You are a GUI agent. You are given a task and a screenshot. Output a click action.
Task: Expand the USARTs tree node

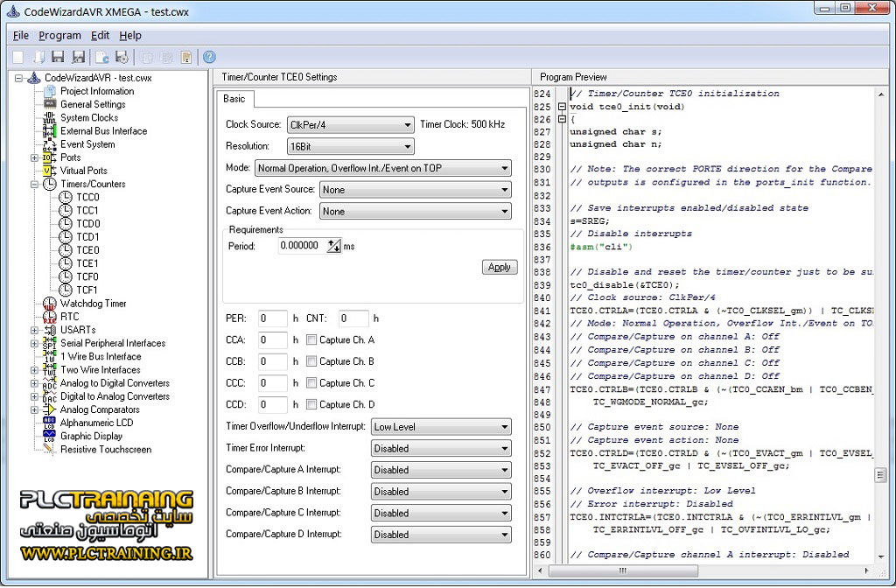[34, 330]
